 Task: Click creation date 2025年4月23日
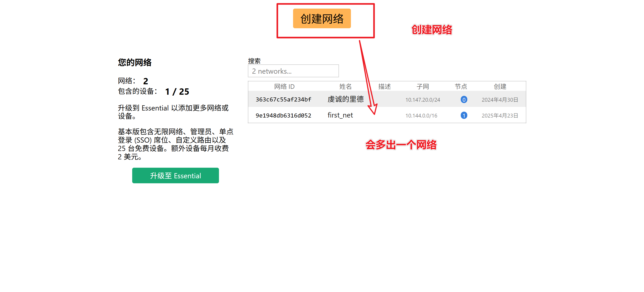500,115
